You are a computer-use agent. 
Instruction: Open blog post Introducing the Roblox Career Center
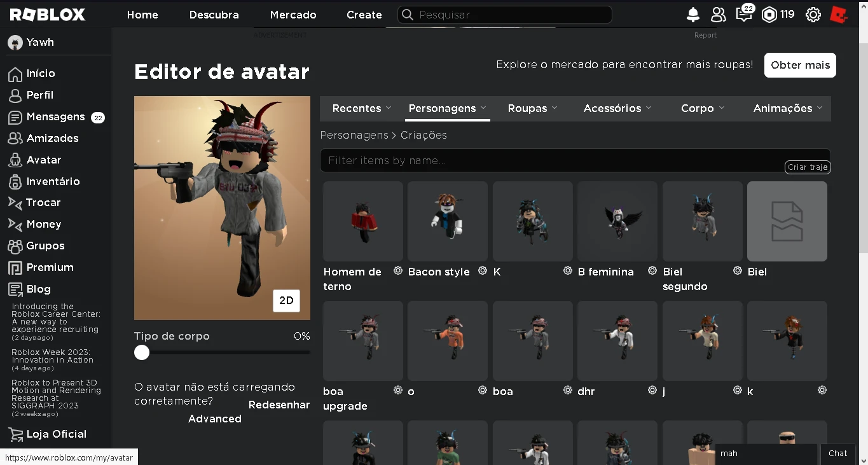tap(56, 318)
